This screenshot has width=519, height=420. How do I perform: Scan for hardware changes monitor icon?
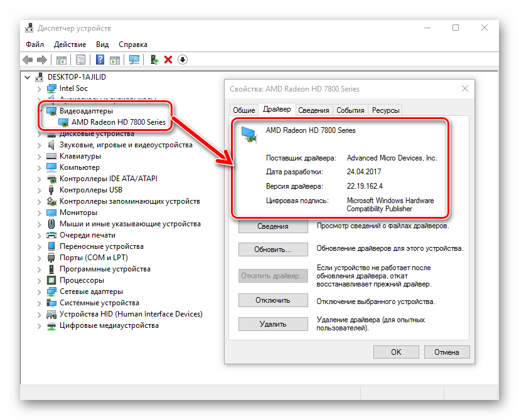tap(134, 60)
